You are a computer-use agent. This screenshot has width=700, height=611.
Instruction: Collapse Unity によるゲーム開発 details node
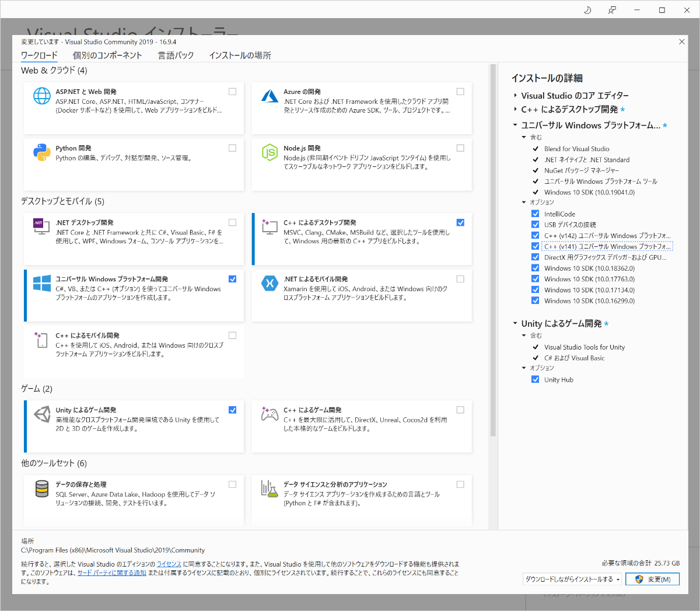point(515,323)
